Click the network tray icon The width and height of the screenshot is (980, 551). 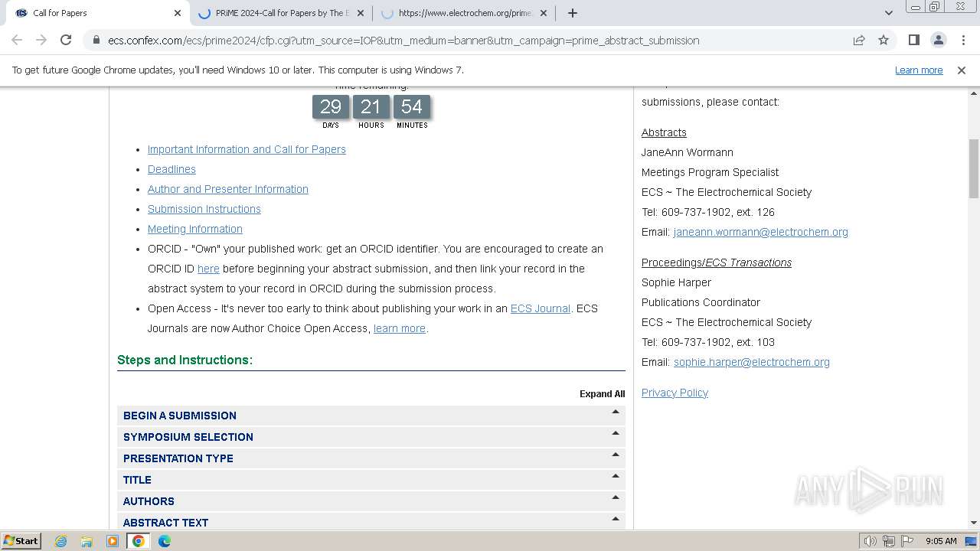tap(889, 541)
